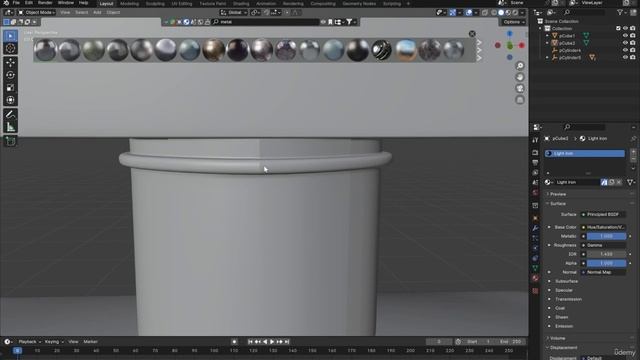Image resolution: width=640 pixels, height=360 pixels.
Task: Open the Tool properties tab icon
Action: [535, 140]
